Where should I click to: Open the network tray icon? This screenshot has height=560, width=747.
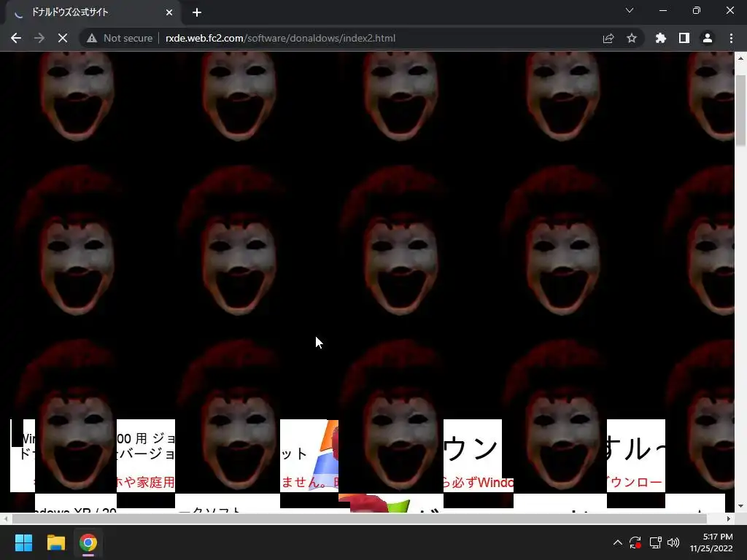(656, 542)
